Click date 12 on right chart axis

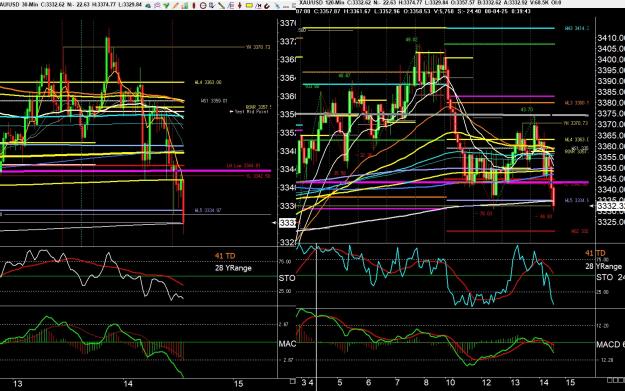click(486, 383)
